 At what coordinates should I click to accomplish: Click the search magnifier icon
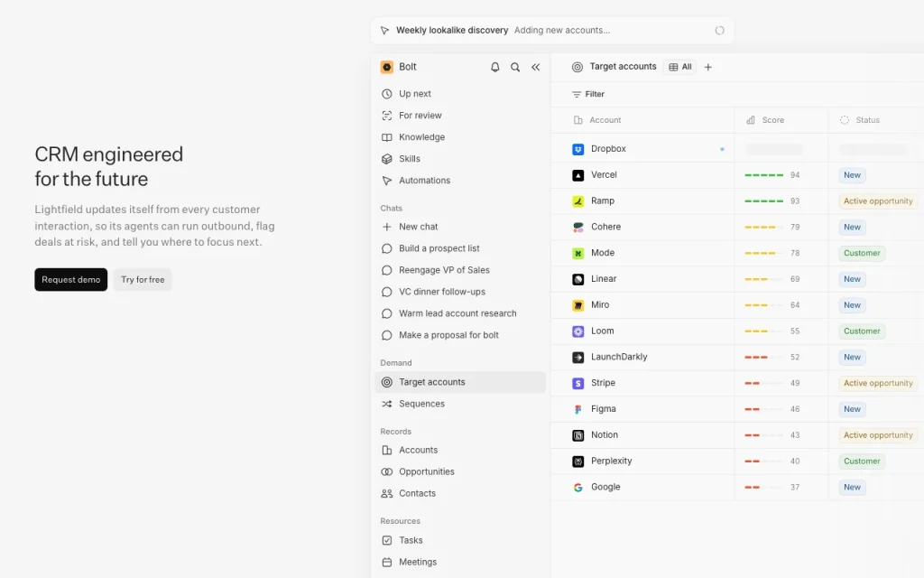[x=515, y=67]
